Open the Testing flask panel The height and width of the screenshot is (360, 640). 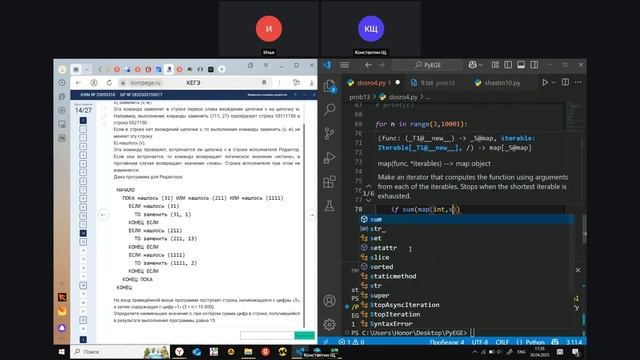(x=329, y=205)
